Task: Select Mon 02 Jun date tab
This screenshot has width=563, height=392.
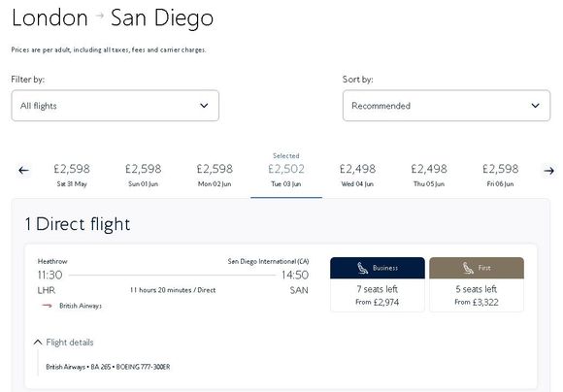Action: pos(215,175)
